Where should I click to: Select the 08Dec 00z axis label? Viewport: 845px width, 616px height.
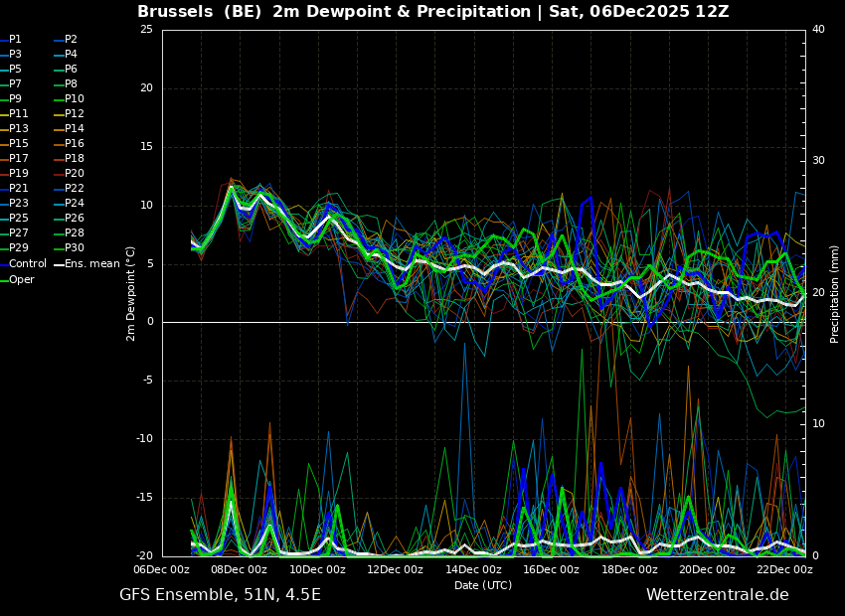click(x=240, y=570)
